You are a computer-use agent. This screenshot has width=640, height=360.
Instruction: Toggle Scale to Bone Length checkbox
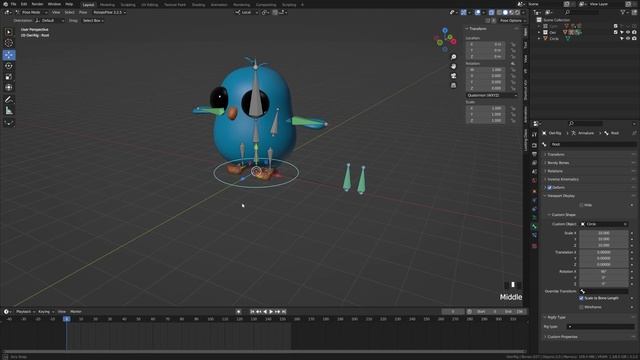click(x=581, y=298)
